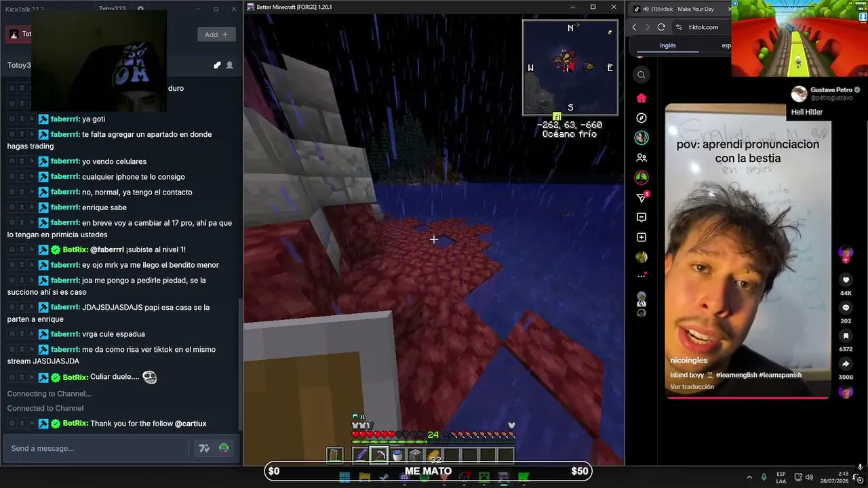Open Windows Start button
The height and width of the screenshot is (488, 868).
[344, 477]
